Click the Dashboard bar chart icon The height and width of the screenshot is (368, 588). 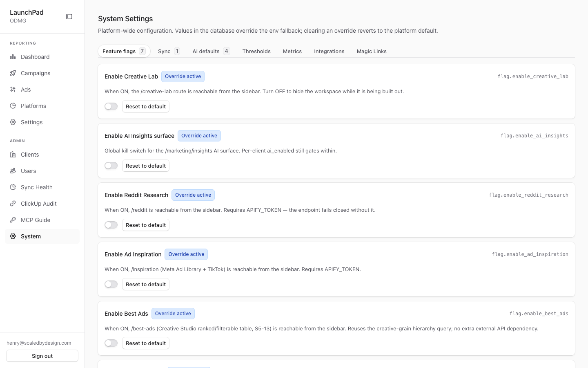pos(13,57)
